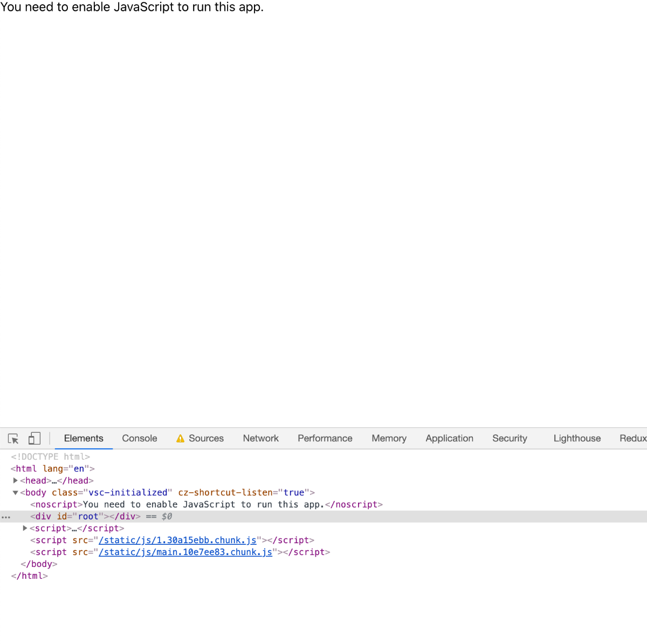Viewport: 647px width, 644px height.
Task: Select the closing </body> tag
Action: click(39, 564)
